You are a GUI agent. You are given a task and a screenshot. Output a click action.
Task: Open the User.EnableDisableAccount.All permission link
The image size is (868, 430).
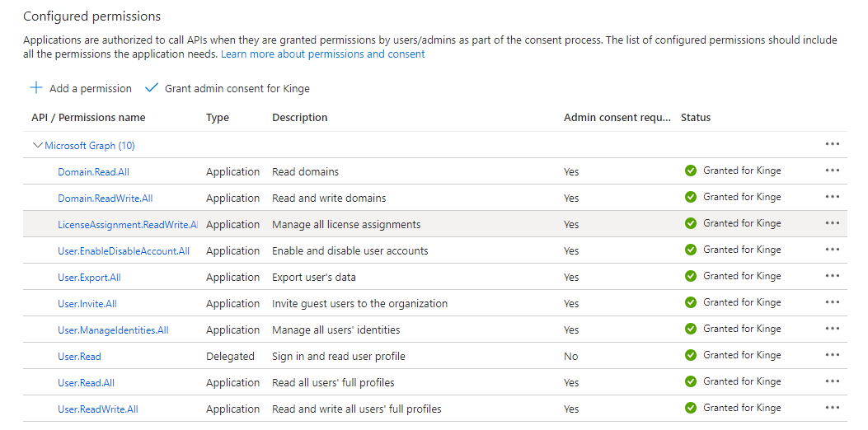click(124, 251)
